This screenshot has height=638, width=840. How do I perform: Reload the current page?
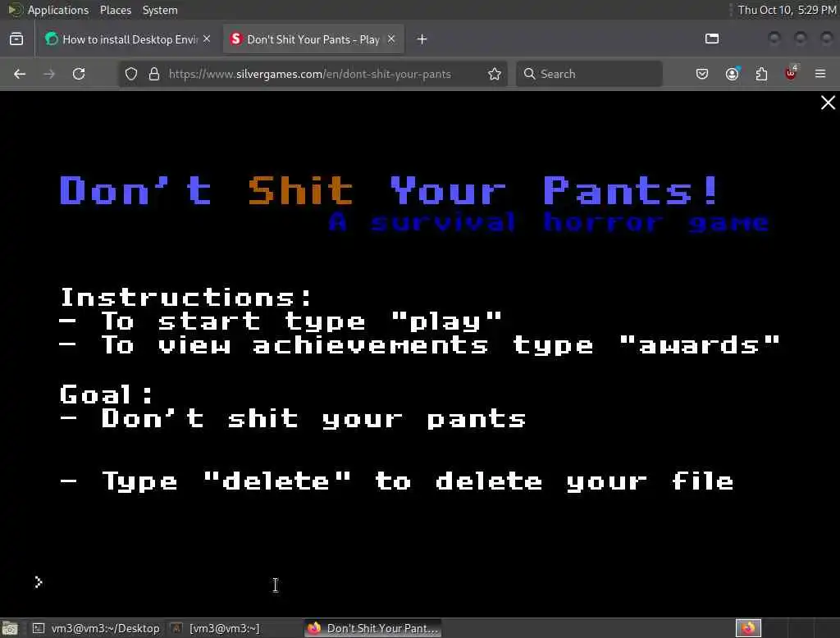point(79,74)
